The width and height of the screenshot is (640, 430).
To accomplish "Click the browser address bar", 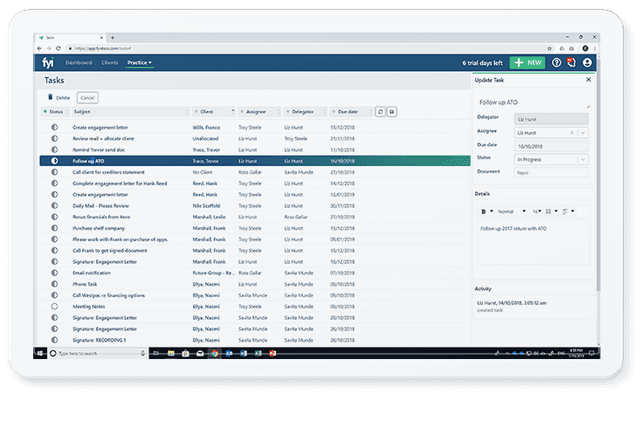I will coord(306,48).
